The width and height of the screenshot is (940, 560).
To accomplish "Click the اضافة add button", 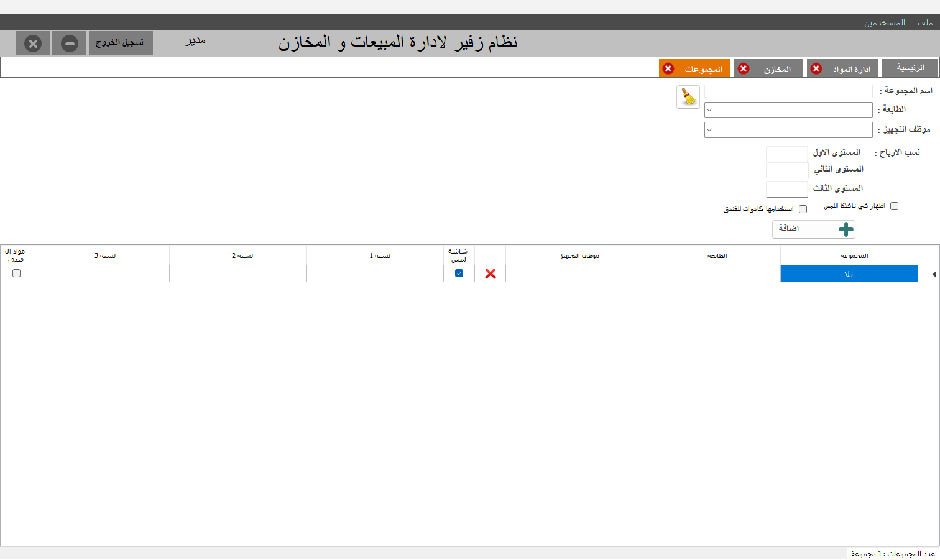I will click(x=814, y=229).
